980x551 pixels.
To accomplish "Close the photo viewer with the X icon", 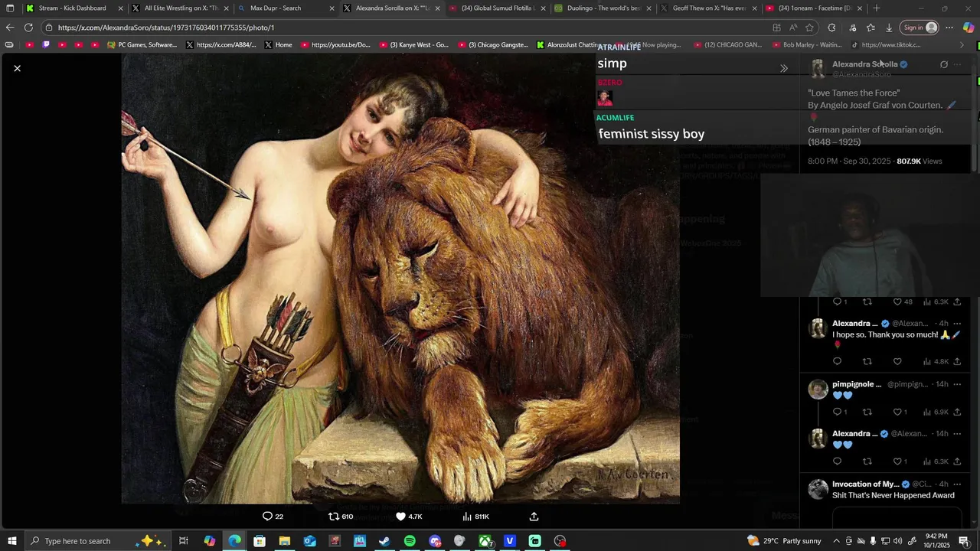I will tap(17, 68).
